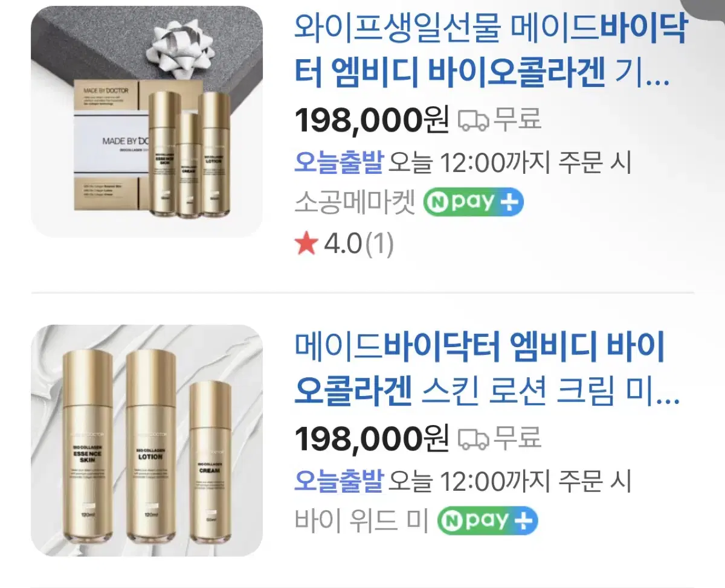This screenshot has width=725, height=588.
Task: Click the second item's 198,000원 price
Action: (x=372, y=439)
